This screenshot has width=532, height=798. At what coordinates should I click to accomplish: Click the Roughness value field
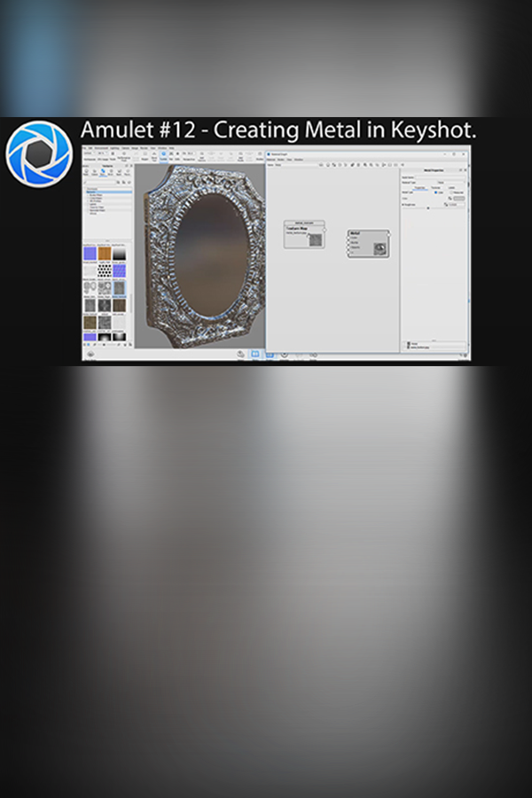pos(457,205)
